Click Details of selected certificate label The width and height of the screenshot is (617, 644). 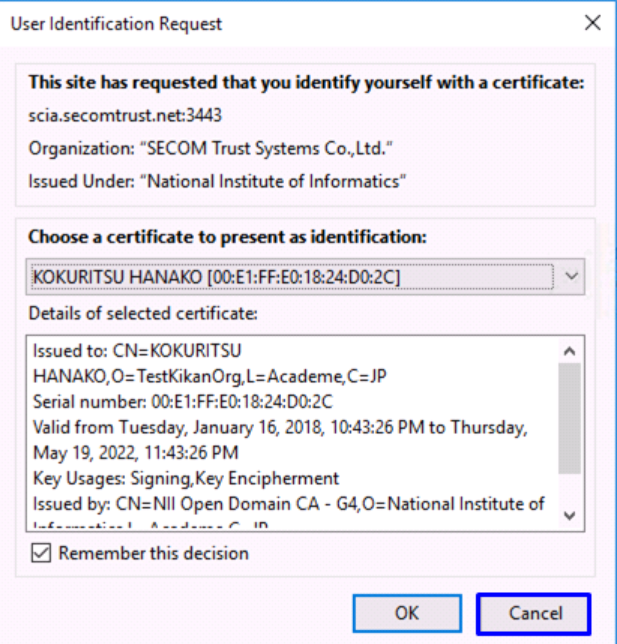click(143, 313)
